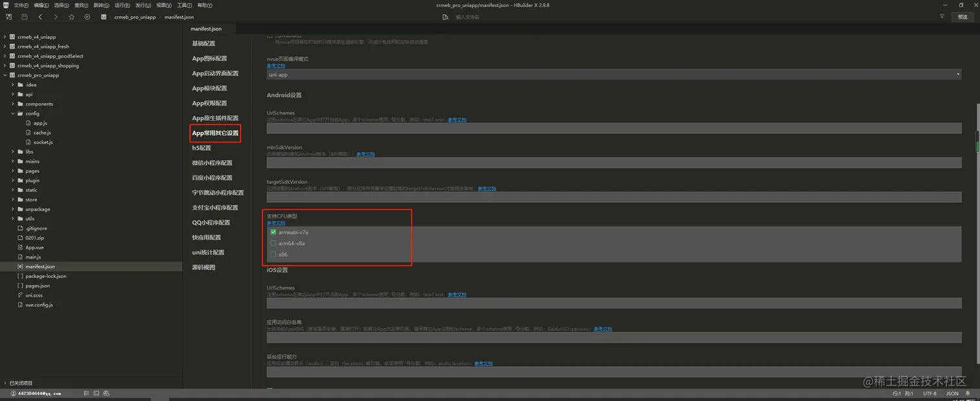Image resolution: width=980 pixels, height=401 pixels.
Task: Enable the arm64-v8a CPU checkbox
Action: (274, 243)
